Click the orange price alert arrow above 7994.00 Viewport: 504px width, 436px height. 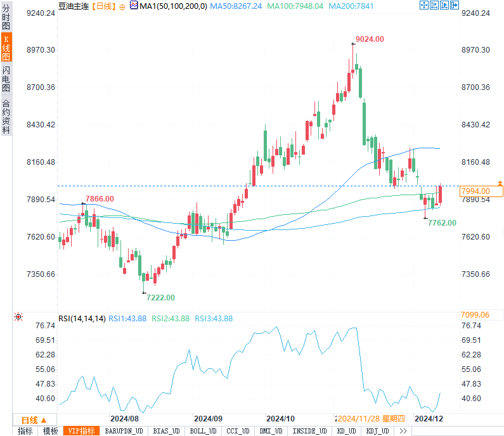(x=500, y=183)
